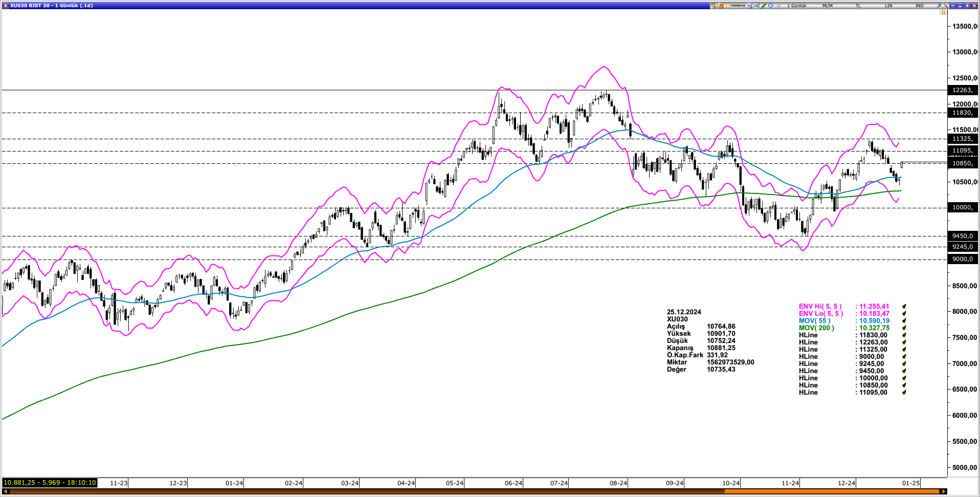Click the blue MOV( 55 ) legend label
This screenshot has height=497, width=980.
click(x=815, y=321)
